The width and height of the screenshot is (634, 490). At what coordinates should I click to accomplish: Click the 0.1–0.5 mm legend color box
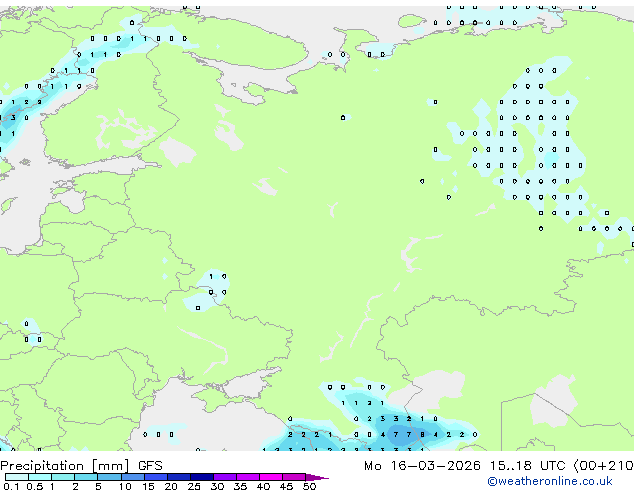[17, 477]
